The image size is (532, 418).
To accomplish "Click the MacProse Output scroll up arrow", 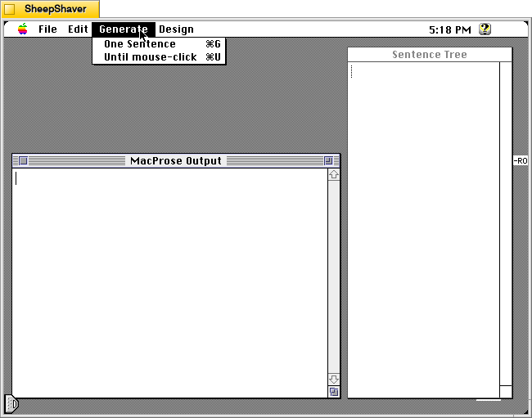I will (x=334, y=174).
